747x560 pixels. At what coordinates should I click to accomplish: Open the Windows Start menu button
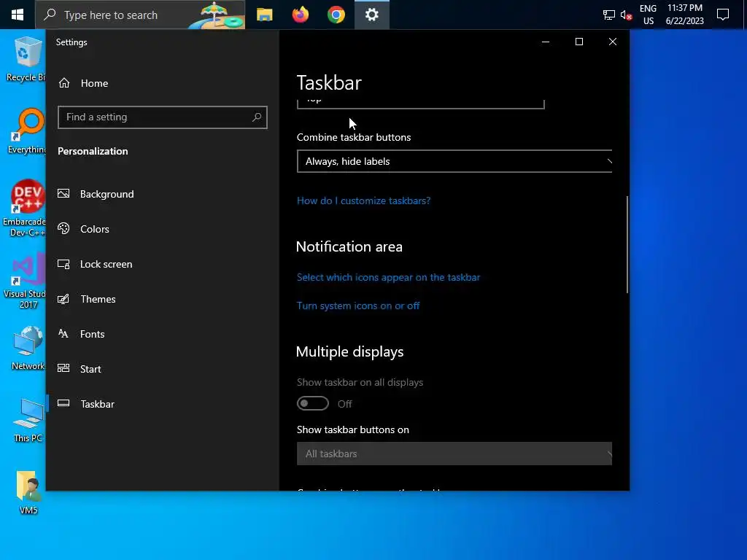coord(18,15)
